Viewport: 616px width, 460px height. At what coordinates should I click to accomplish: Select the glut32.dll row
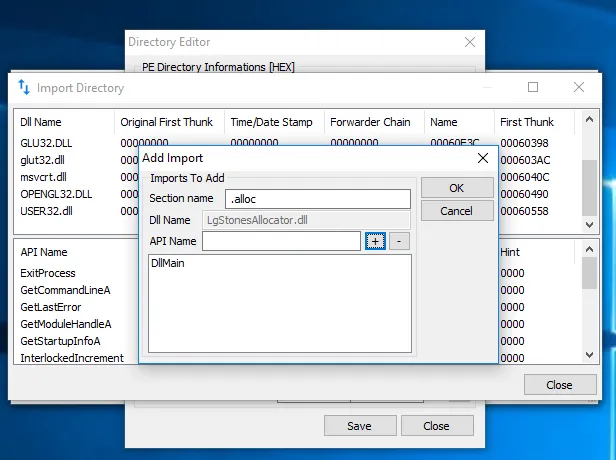click(42, 160)
